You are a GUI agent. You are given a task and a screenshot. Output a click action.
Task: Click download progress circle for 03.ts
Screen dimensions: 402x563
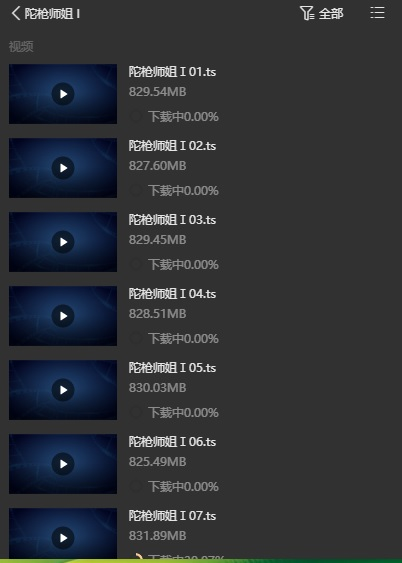(136, 264)
